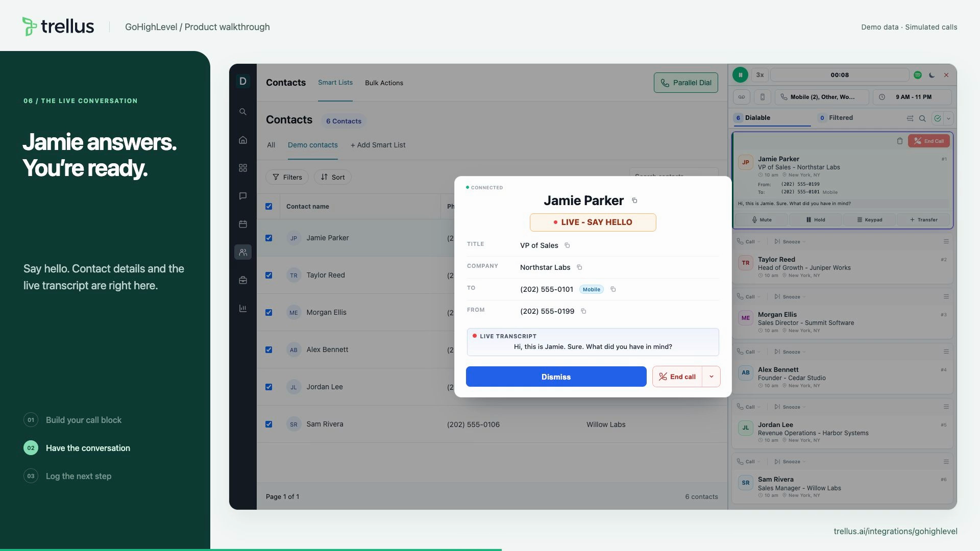The image size is (980, 551).
Task: Click the drag handle menu on Taylor Reed's card
Action: [x=946, y=242]
